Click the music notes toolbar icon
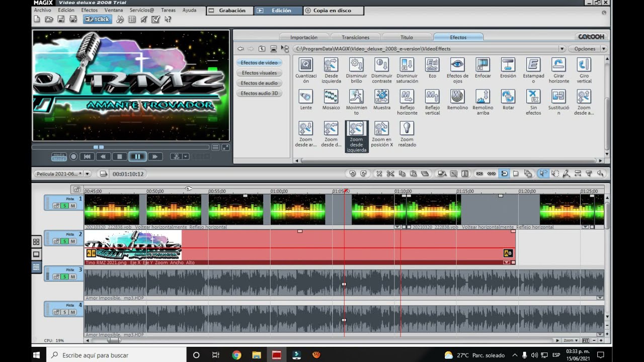This screenshot has height=362, width=644. [120, 19]
